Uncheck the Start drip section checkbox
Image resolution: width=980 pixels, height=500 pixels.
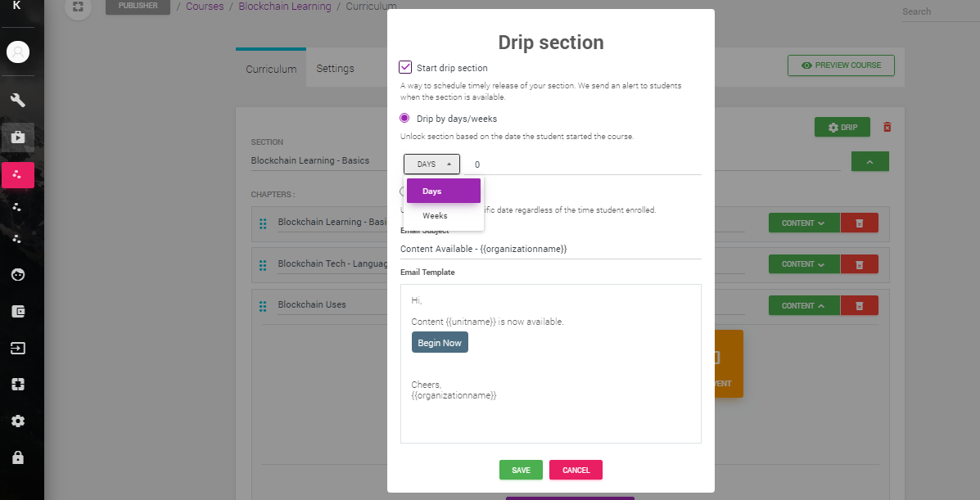(405, 67)
